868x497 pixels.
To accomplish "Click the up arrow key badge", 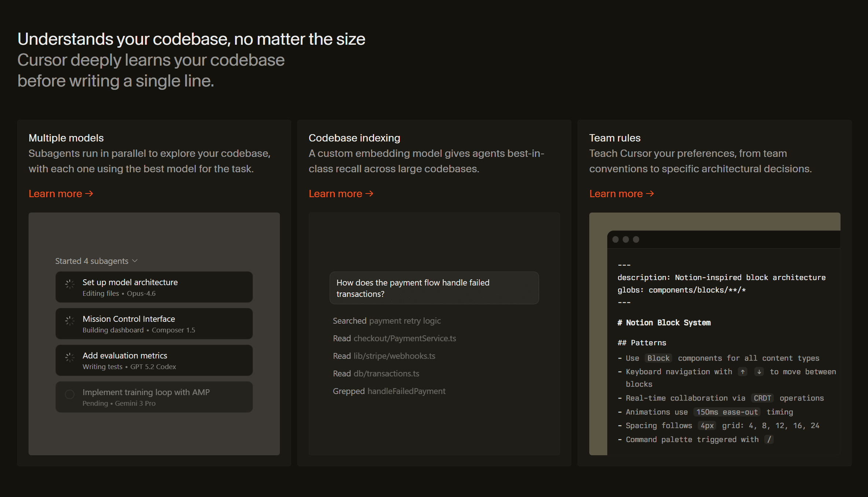I will point(743,372).
